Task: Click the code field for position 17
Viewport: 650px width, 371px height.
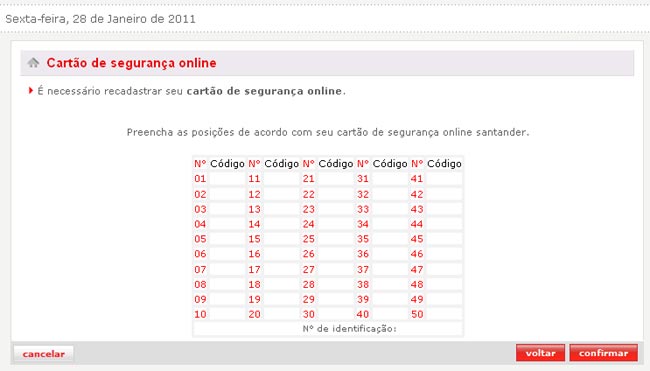Action: [281, 269]
